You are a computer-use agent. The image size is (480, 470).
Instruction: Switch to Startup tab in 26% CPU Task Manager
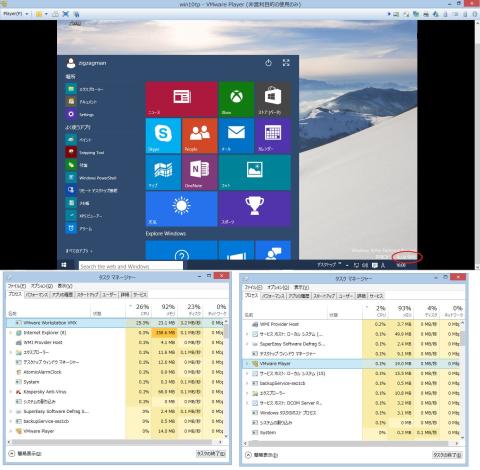(88, 295)
